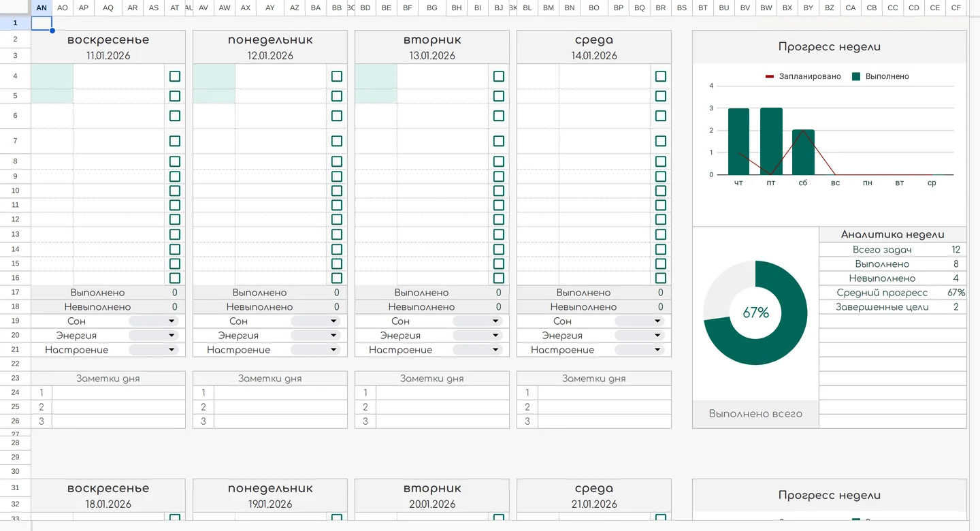
Task: Click note line 3 under среда 14.01.2026
Action: [x=604, y=421]
